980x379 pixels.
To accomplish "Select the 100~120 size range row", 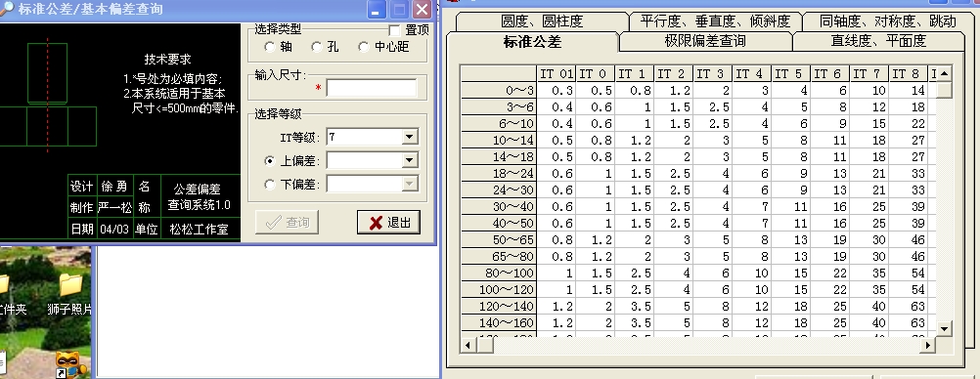I will (x=499, y=290).
